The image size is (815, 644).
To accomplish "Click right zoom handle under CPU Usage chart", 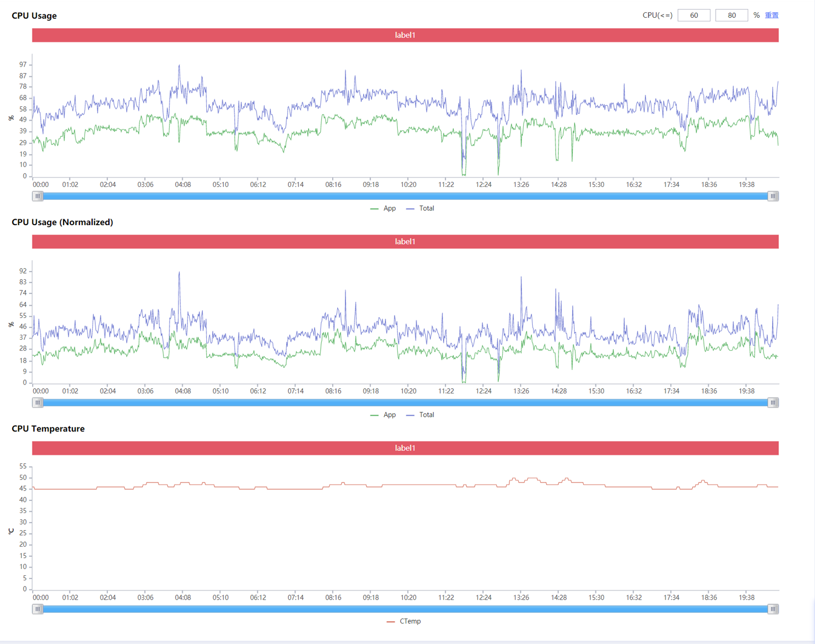I will pyautogui.click(x=773, y=196).
